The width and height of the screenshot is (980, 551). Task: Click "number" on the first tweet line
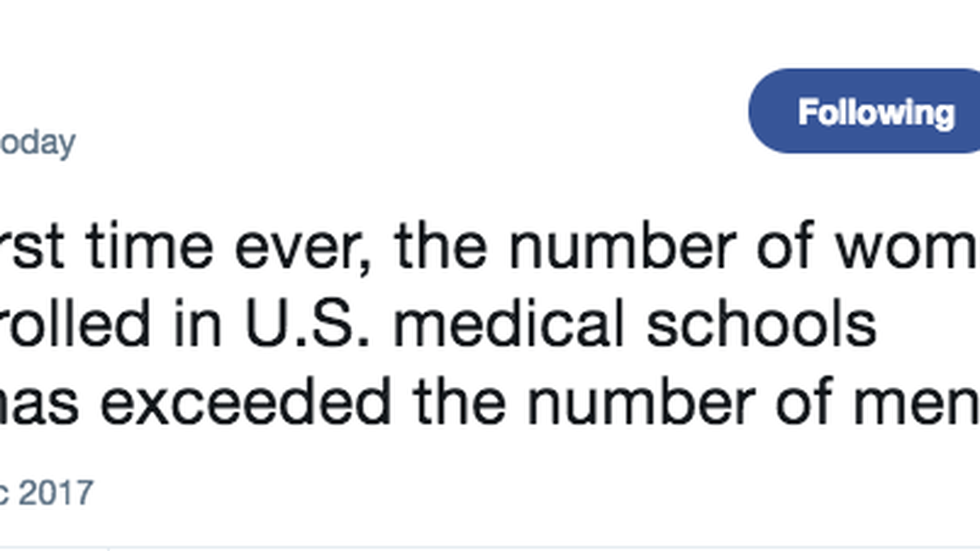[623, 246]
